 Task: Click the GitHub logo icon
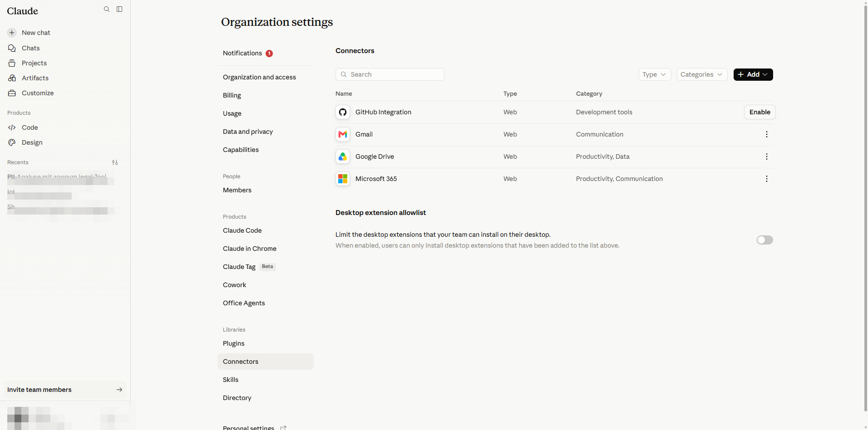pos(343,112)
